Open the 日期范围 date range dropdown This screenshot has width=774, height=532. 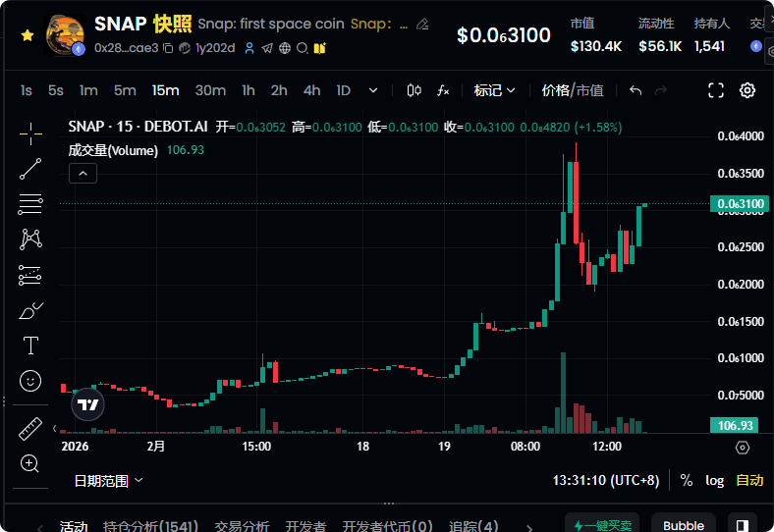tap(109, 480)
